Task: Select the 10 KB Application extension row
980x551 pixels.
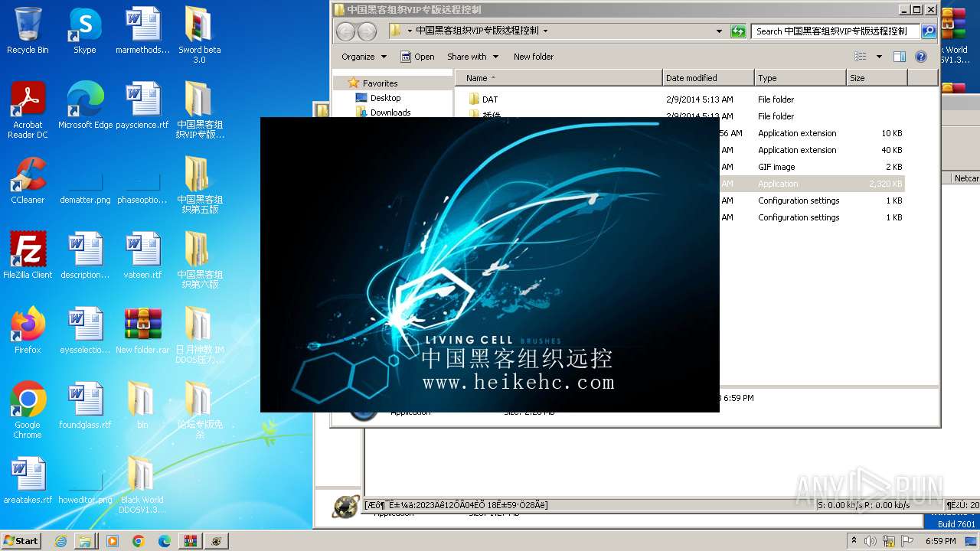Action: (812, 133)
